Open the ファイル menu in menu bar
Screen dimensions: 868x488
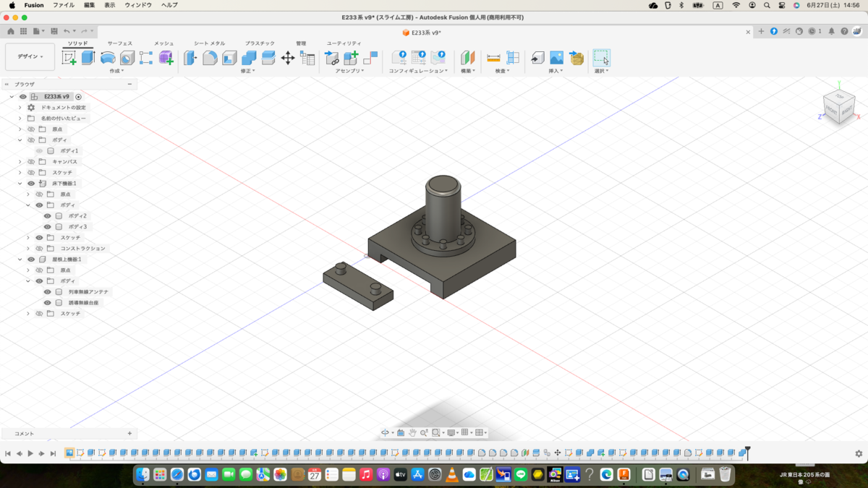(64, 5)
